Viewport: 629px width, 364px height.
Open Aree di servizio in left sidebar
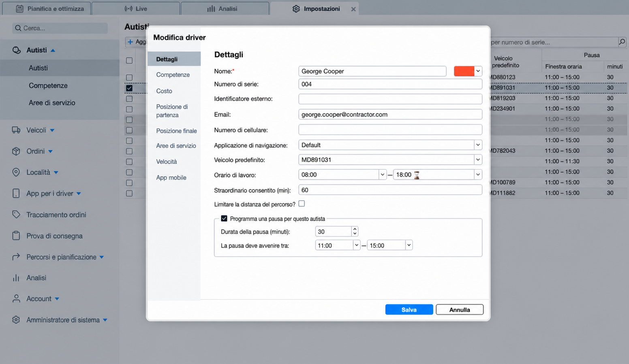(x=52, y=103)
